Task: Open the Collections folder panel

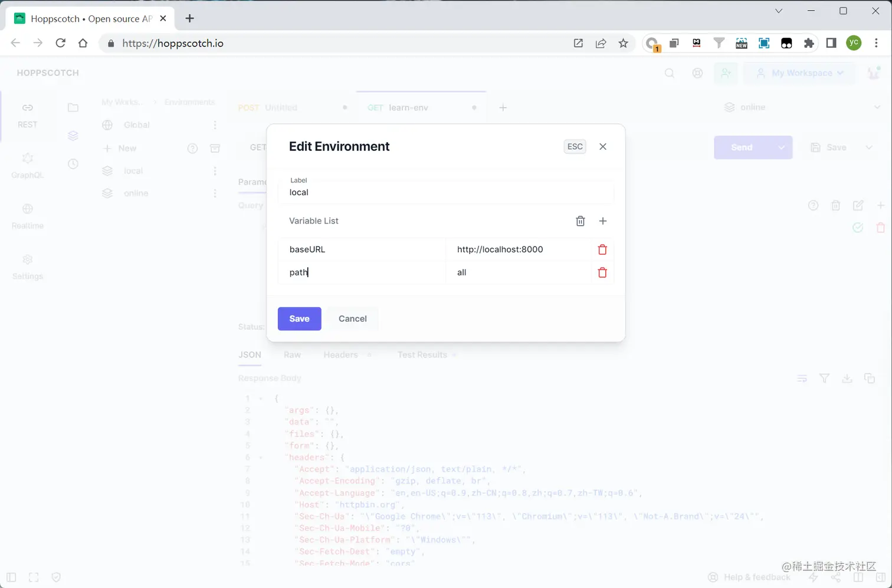Action: 73,107
